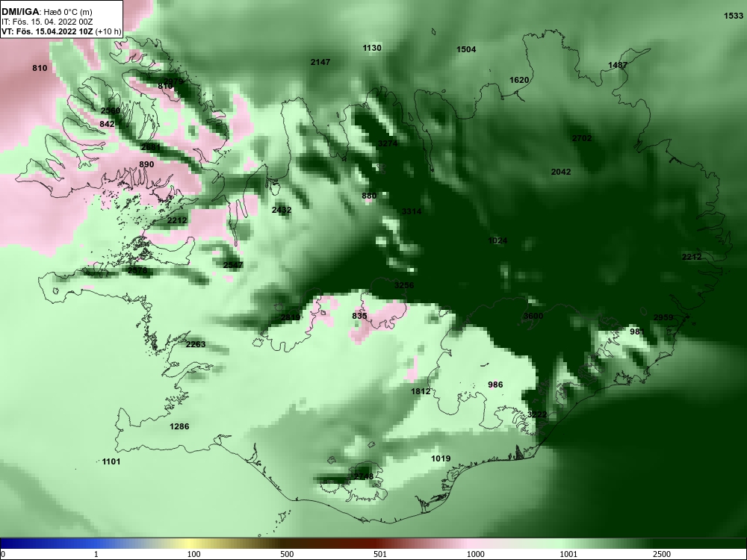The height and width of the screenshot is (560, 747).
Task: Click the map value 1533
Action: click(x=734, y=16)
